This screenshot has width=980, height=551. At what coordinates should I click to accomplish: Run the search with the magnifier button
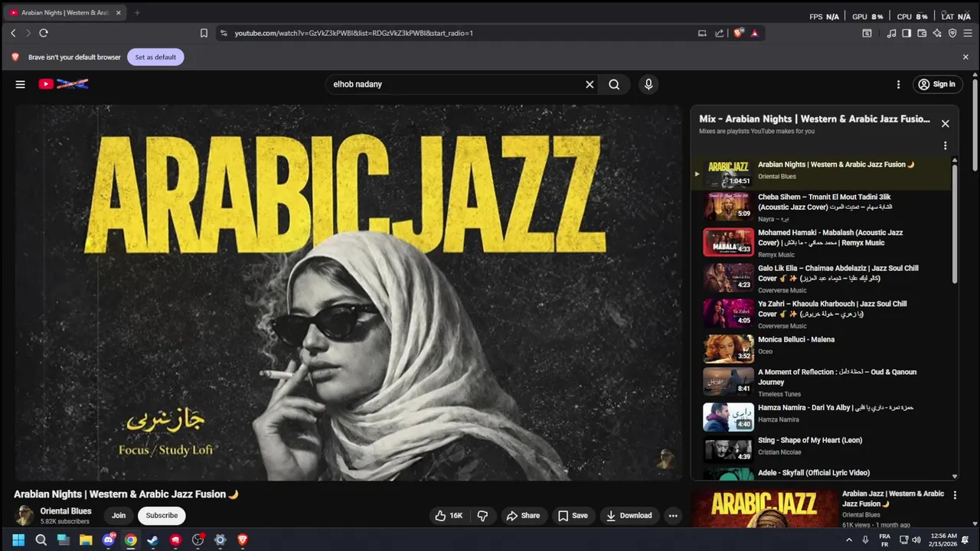click(x=614, y=84)
